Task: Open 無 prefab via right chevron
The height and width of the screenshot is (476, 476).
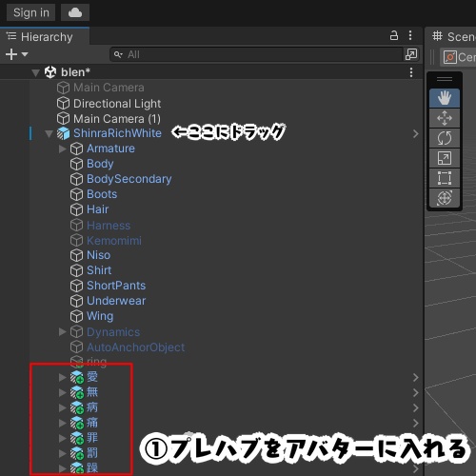Action: click(416, 393)
